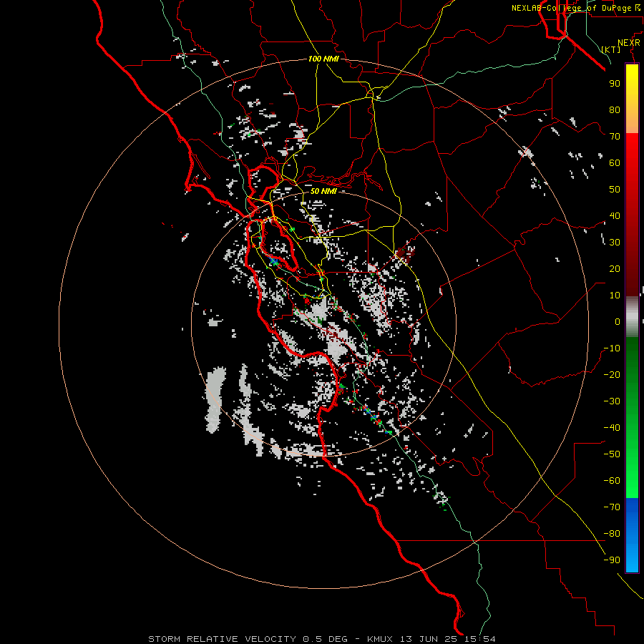Click the 15:54 timestamp in footer
The height and width of the screenshot is (644, 644).
[480, 639]
